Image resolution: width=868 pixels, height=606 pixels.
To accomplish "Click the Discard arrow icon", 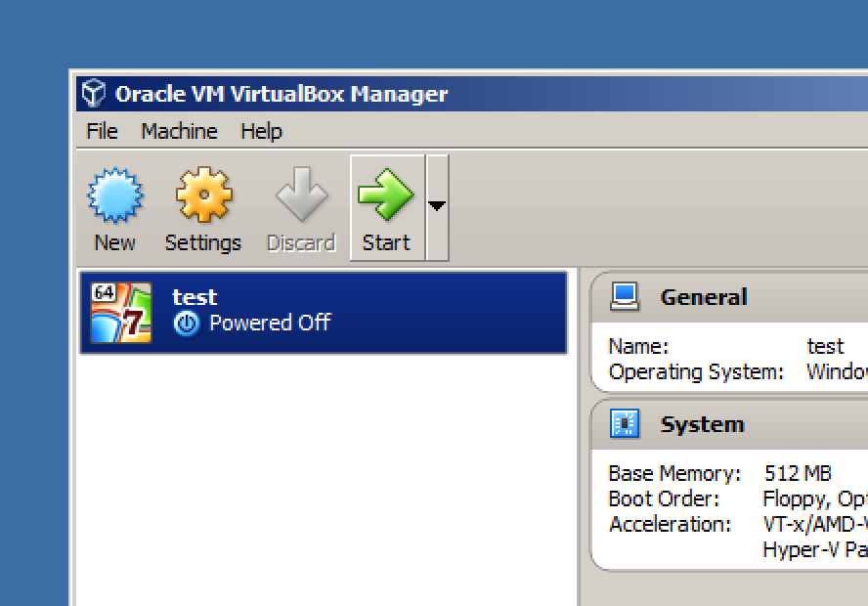I will tap(302, 195).
